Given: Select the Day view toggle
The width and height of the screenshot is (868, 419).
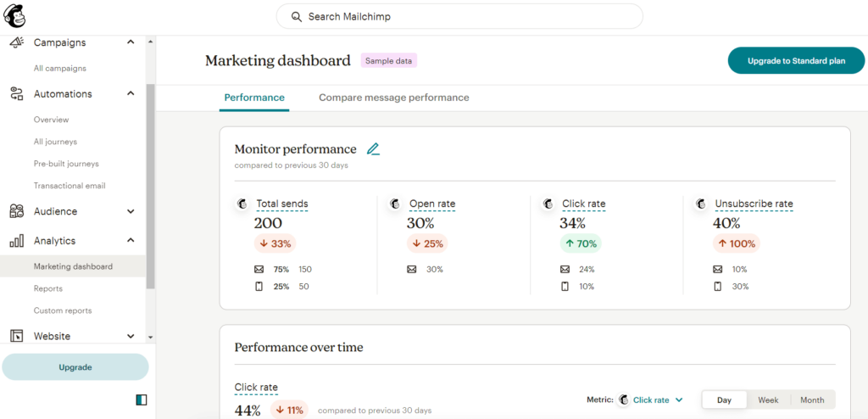Looking at the screenshot, I should [725, 399].
